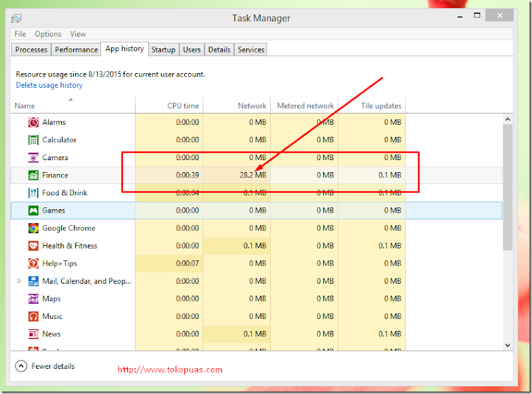This screenshot has width=532, height=394.
Task: Click the Finance app icon
Action: tap(33, 175)
